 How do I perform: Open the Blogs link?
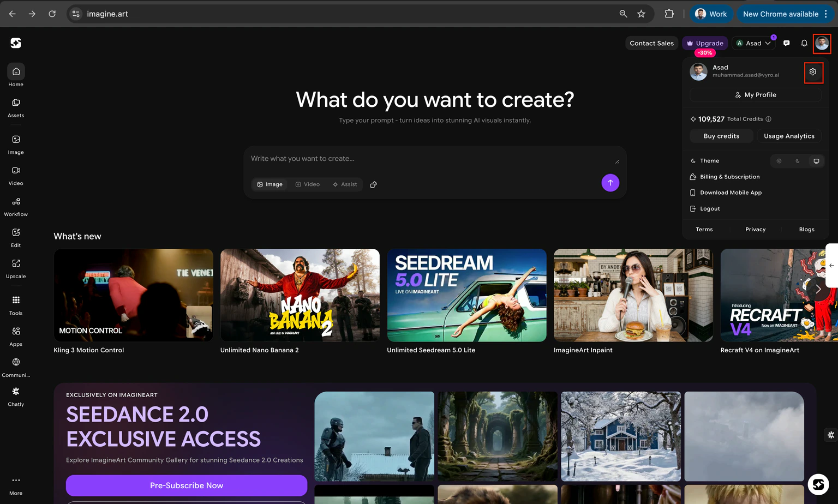click(x=807, y=229)
